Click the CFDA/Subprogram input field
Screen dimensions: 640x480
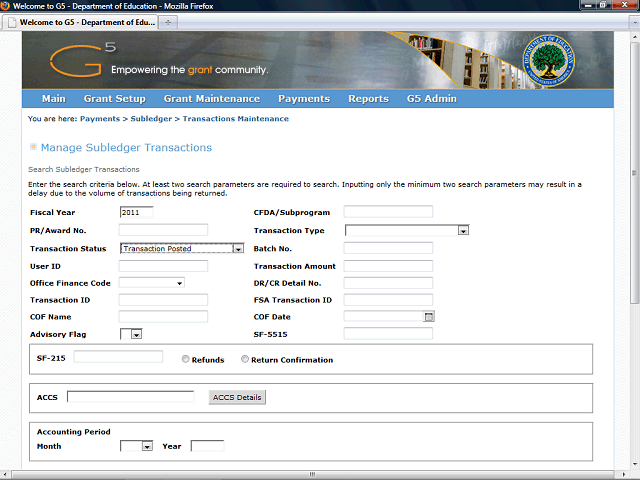coord(388,211)
